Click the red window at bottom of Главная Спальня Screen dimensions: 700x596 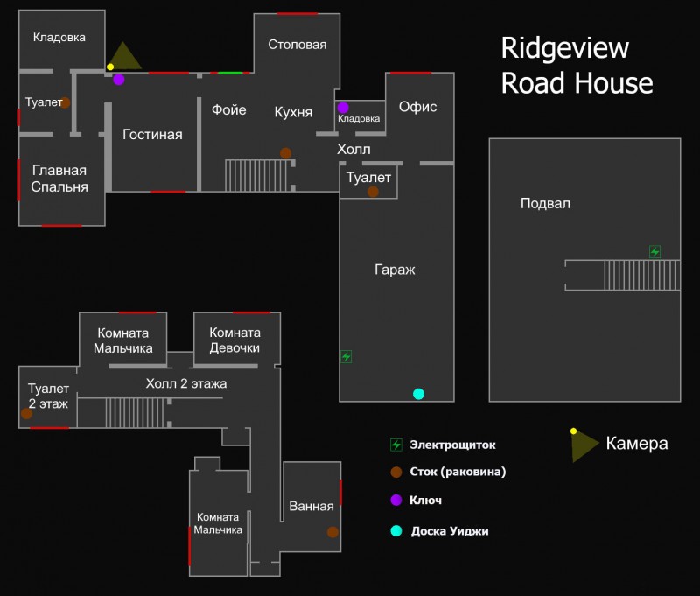(x=62, y=226)
